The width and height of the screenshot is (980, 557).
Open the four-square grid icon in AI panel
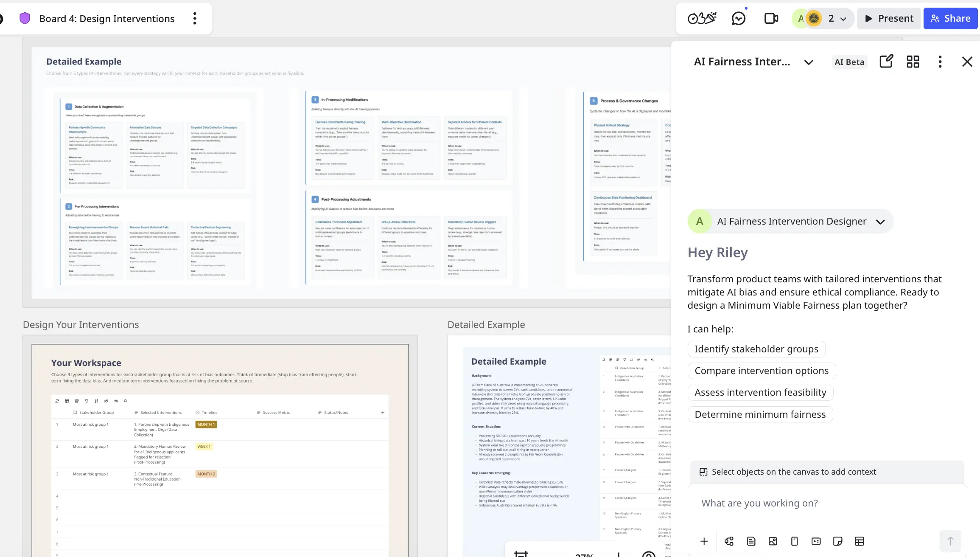[x=913, y=62]
